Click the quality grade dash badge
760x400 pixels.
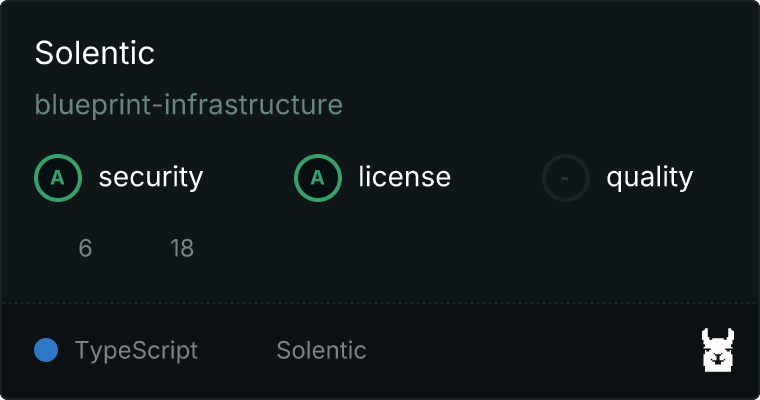(566, 178)
